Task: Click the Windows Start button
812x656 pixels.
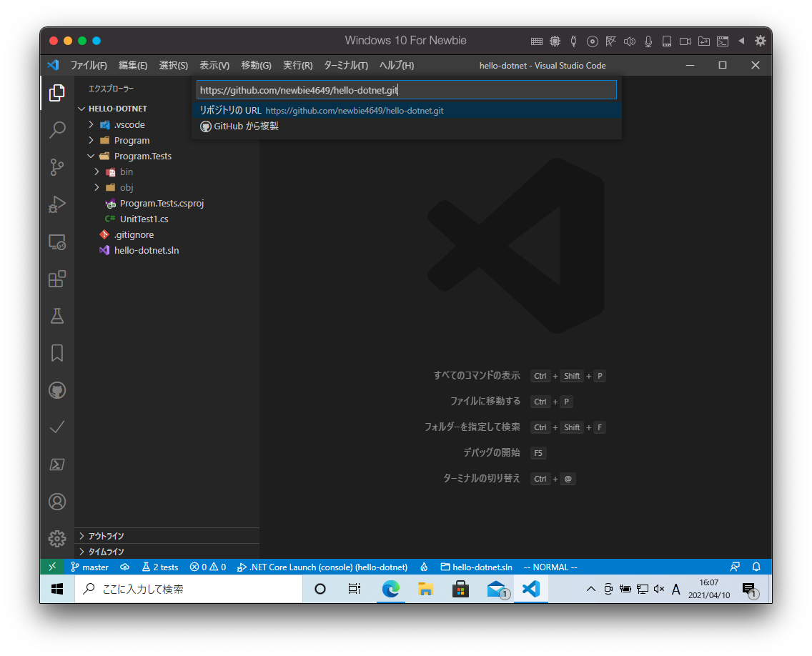Action: [57, 589]
